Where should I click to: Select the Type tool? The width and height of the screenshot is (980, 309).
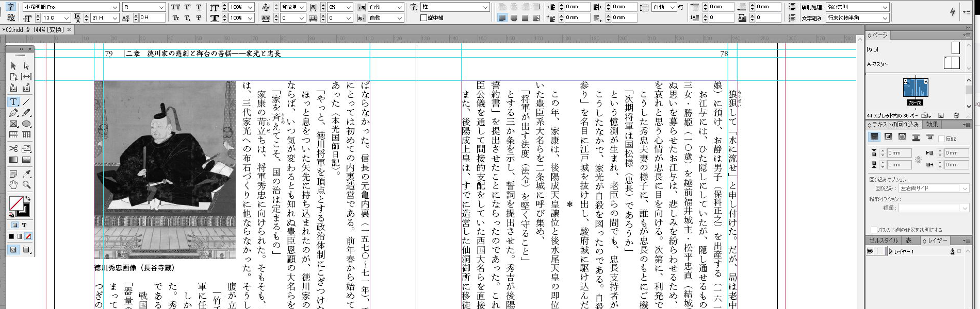click(13, 102)
